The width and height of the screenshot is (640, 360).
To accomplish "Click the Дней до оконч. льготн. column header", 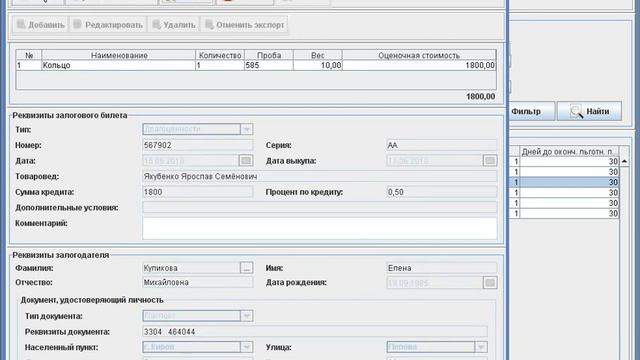I will point(569,151).
